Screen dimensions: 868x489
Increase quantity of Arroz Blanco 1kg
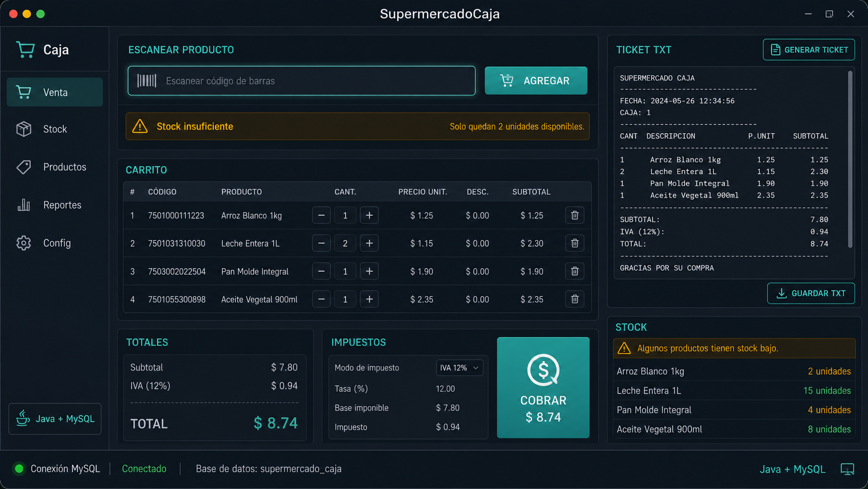tap(369, 215)
